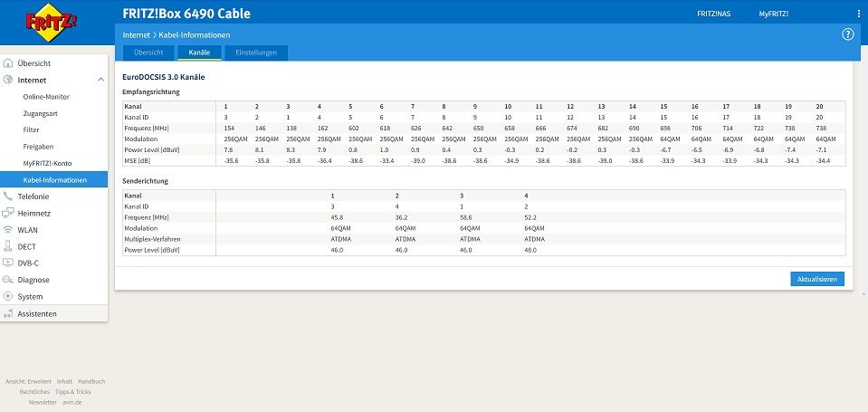Image resolution: width=868 pixels, height=412 pixels.
Task: Collapse the Internet menu chevron
Action: pos(100,80)
